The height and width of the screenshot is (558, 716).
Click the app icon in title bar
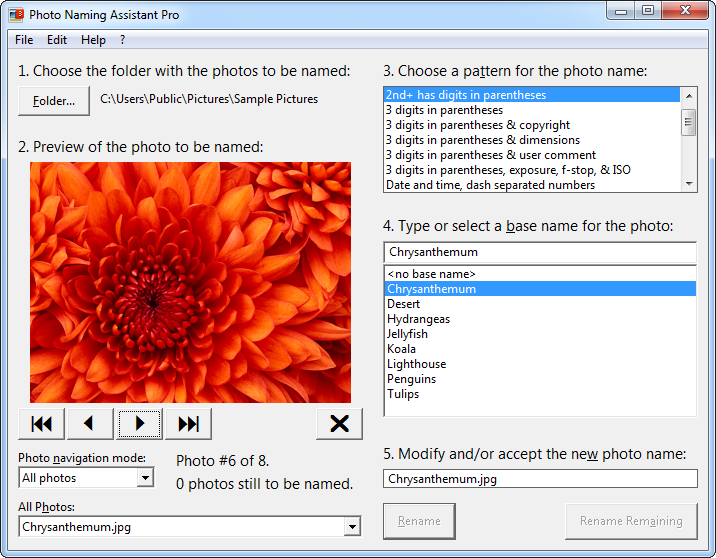click(16, 15)
